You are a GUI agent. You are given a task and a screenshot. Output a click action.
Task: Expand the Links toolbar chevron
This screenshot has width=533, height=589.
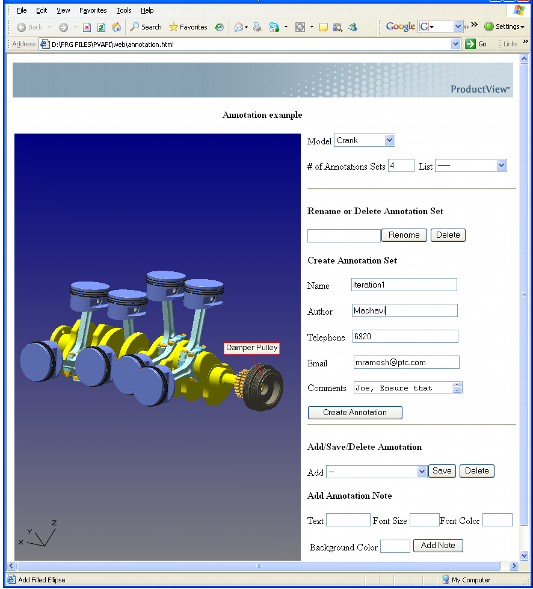(525, 42)
